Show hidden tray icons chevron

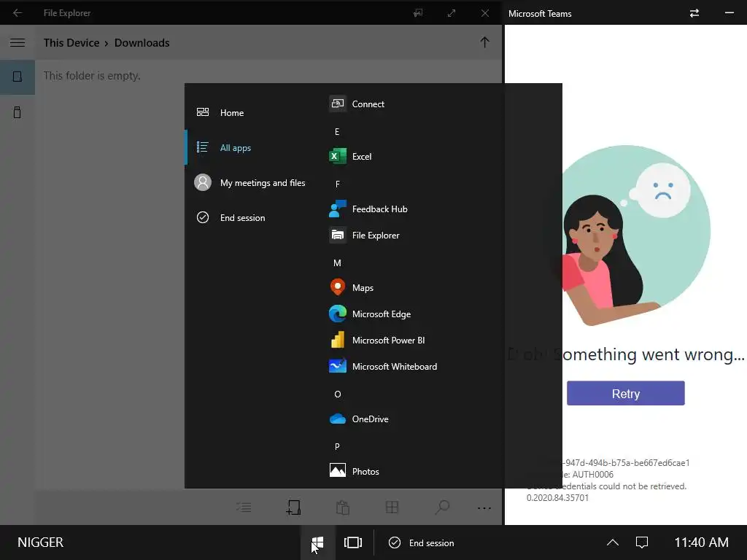[x=613, y=542]
